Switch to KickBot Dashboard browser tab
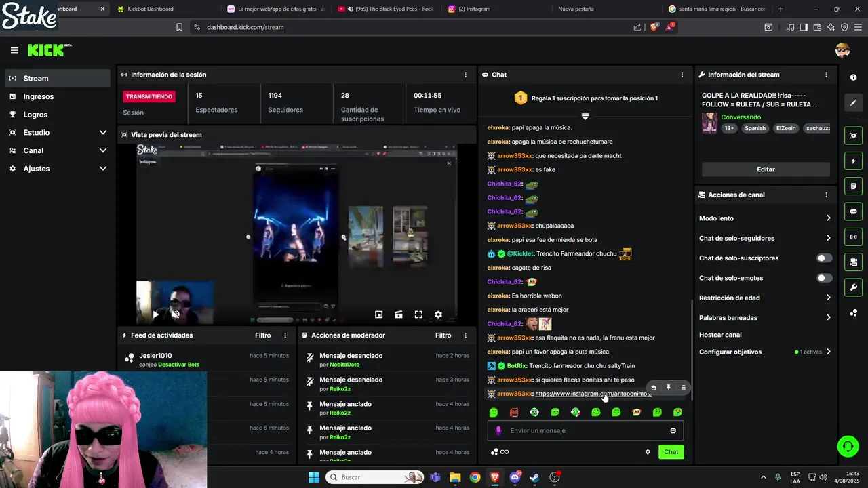The width and height of the screenshot is (868, 488). pyautogui.click(x=166, y=9)
